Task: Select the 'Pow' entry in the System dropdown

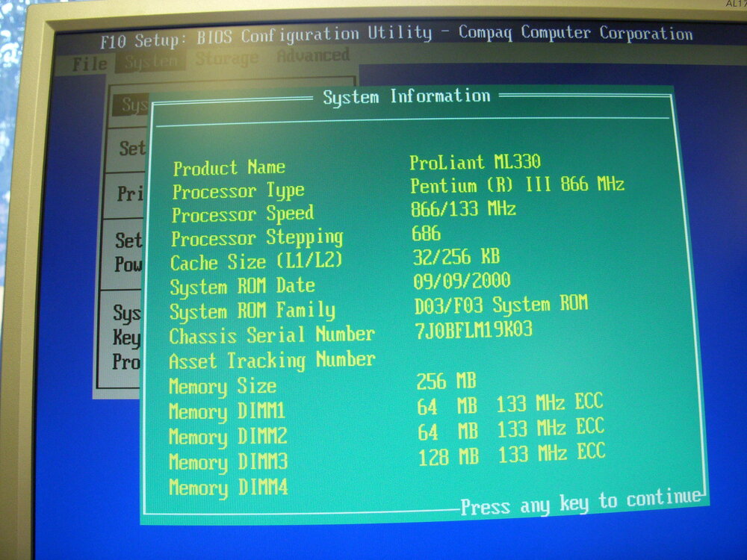Action: [x=128, y=264]
